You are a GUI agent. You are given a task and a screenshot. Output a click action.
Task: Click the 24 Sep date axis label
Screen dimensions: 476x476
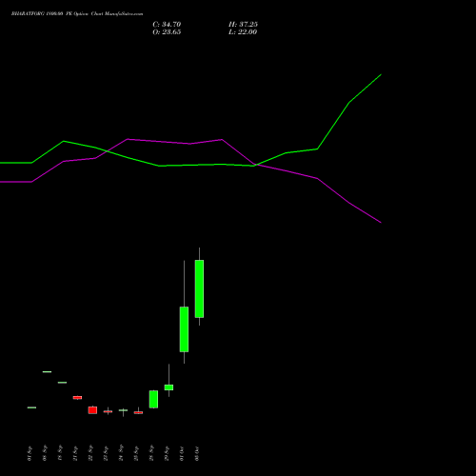(x=121, y=453)
